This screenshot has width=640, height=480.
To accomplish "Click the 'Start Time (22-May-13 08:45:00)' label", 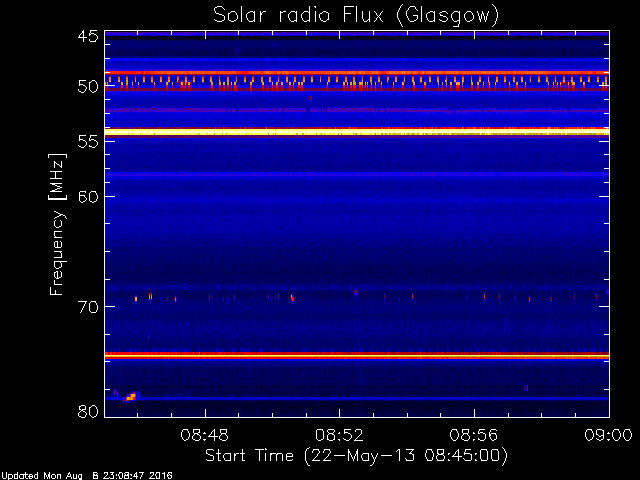I will point(356,456).
